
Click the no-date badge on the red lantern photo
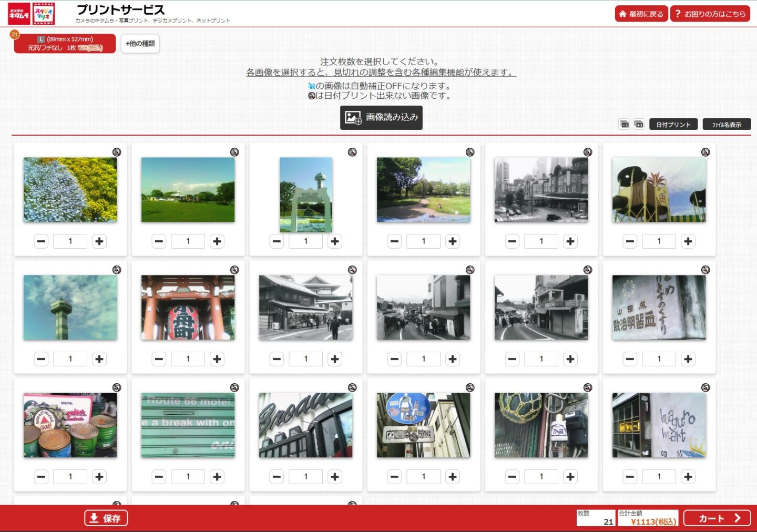click(234, 270)
